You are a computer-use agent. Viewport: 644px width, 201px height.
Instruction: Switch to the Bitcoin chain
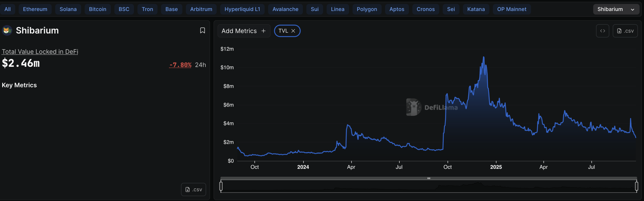click(x=97, y=9)
